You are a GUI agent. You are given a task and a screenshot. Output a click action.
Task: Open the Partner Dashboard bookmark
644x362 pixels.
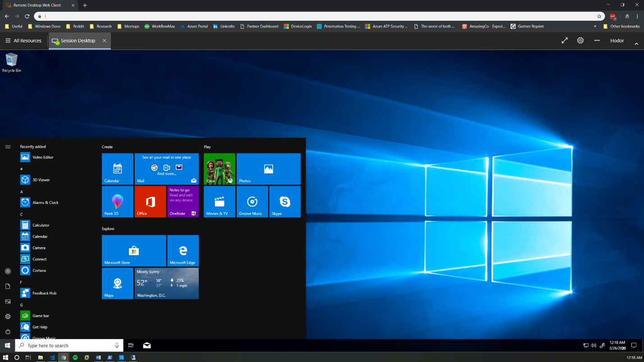(x=259, y=26)
